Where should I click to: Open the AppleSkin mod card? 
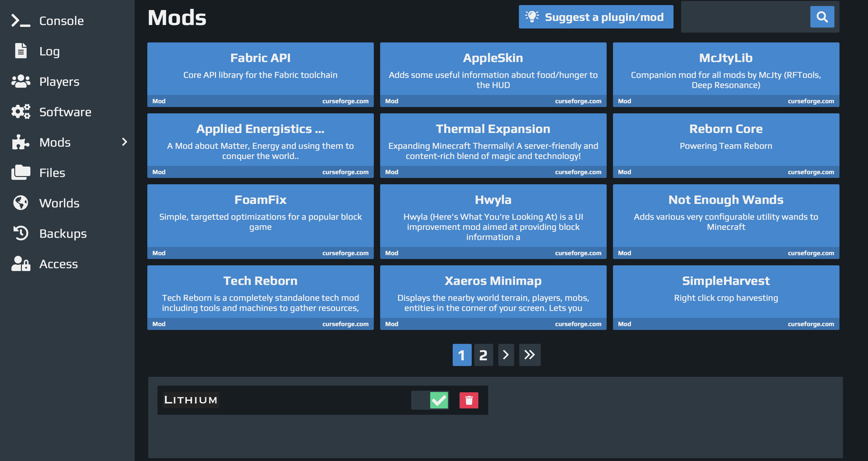click(493, 75)
